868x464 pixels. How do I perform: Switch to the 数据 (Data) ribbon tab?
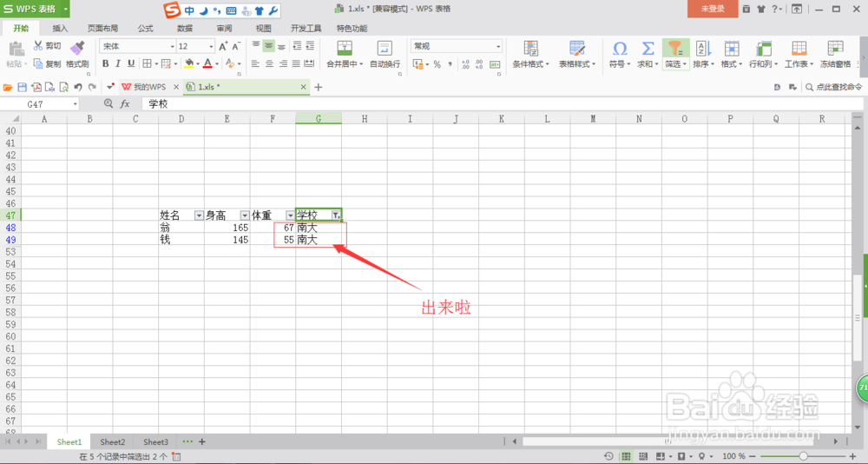pos(185,29)
